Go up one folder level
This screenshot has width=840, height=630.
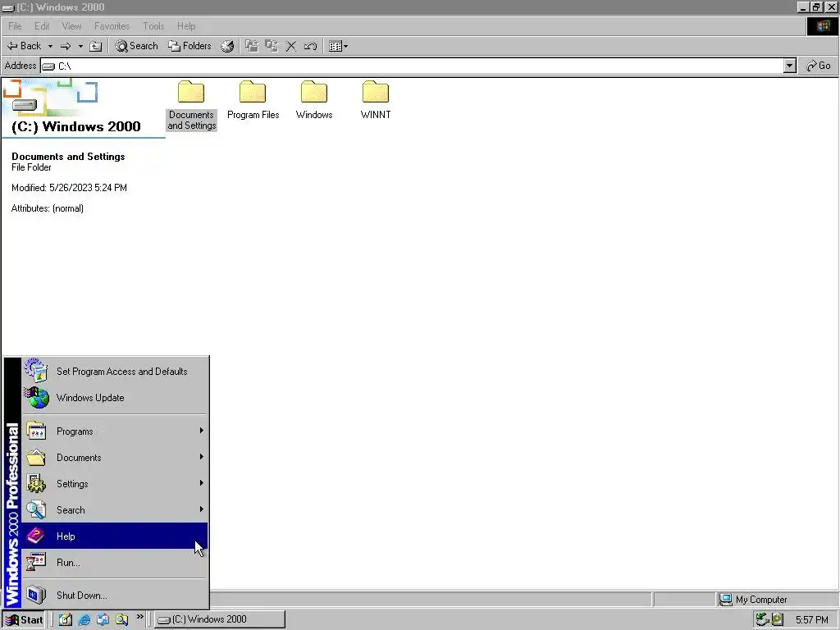click(95, 46)
